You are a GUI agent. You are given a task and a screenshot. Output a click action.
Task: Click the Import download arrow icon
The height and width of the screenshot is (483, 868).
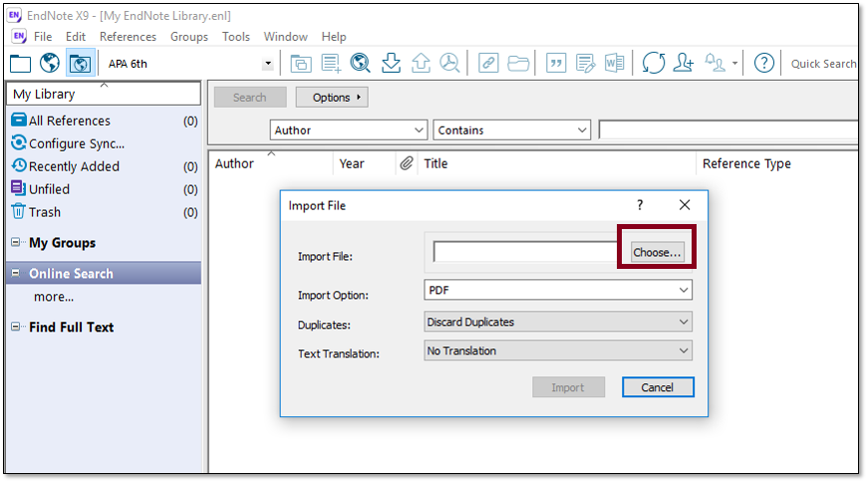pyautogui.click(x=391, y=63)
